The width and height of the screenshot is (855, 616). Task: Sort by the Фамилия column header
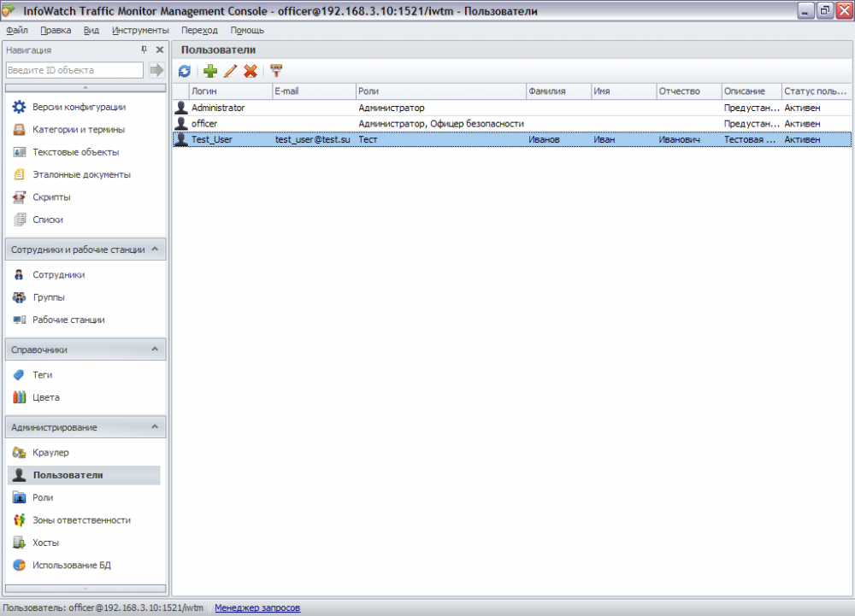[559, 91]
